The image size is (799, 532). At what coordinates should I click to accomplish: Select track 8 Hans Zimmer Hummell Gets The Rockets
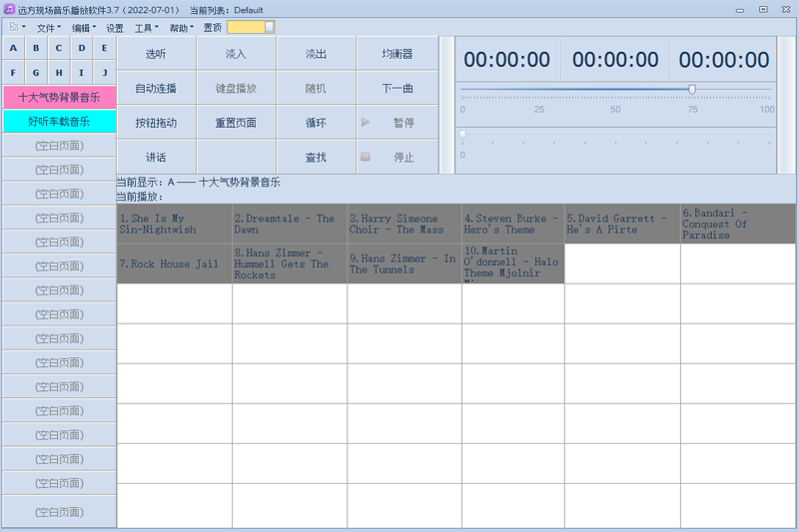pyautogui.click(x=289, y=265)
